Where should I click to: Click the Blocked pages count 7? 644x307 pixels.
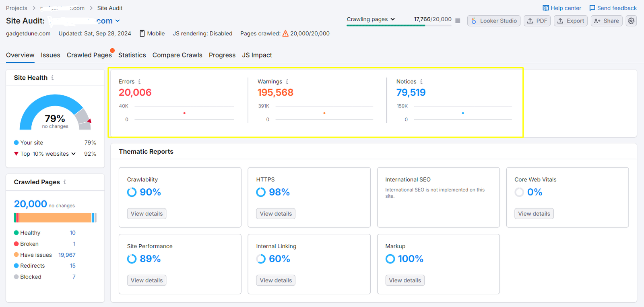(74, 277)
